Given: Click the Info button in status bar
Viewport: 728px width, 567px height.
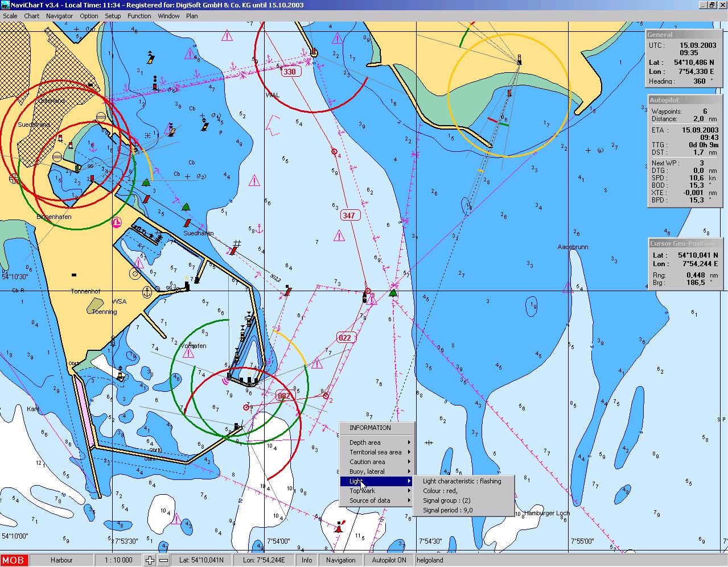Looking at the screenshot, I should click(x=307, y=560).
